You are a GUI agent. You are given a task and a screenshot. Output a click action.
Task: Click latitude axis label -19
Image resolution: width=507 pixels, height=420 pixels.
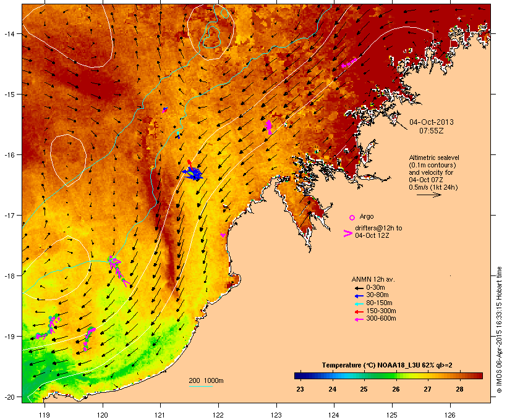click(9, 337)
